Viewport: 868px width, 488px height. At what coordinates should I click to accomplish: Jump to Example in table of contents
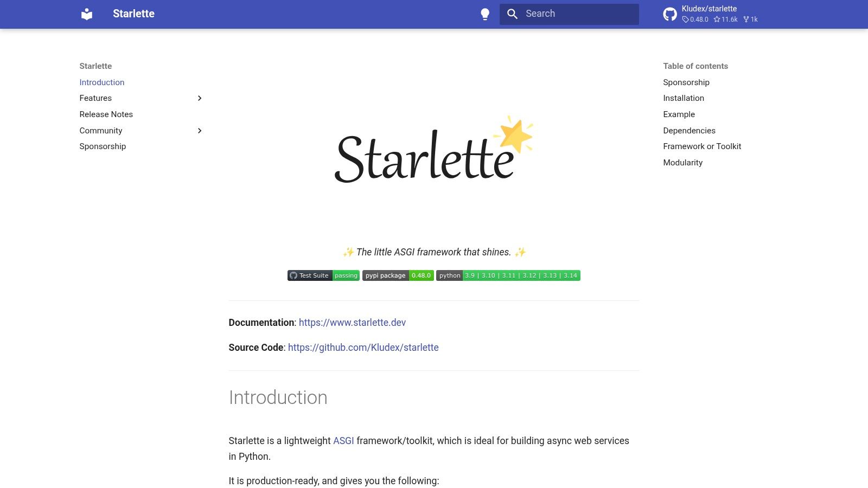click(679, 114)
